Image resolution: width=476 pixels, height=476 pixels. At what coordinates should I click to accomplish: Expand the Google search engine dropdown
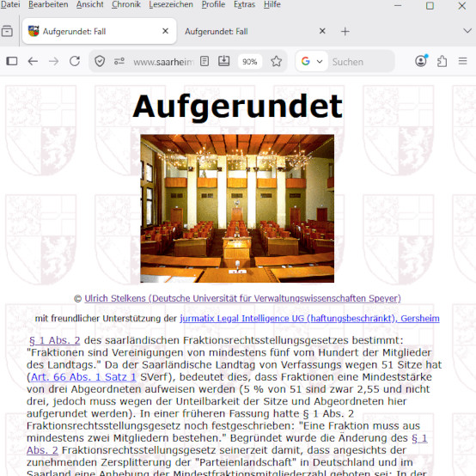312,61
